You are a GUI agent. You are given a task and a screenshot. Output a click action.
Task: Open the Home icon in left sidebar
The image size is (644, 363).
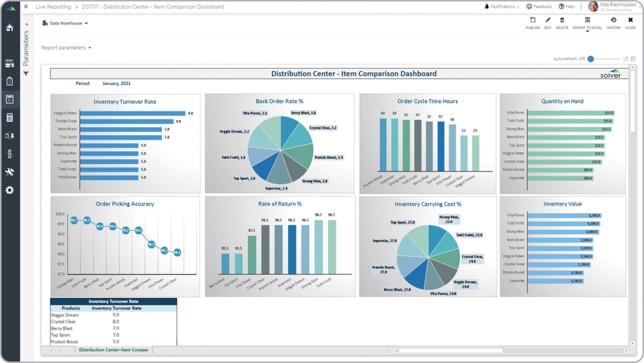point(9,28)
